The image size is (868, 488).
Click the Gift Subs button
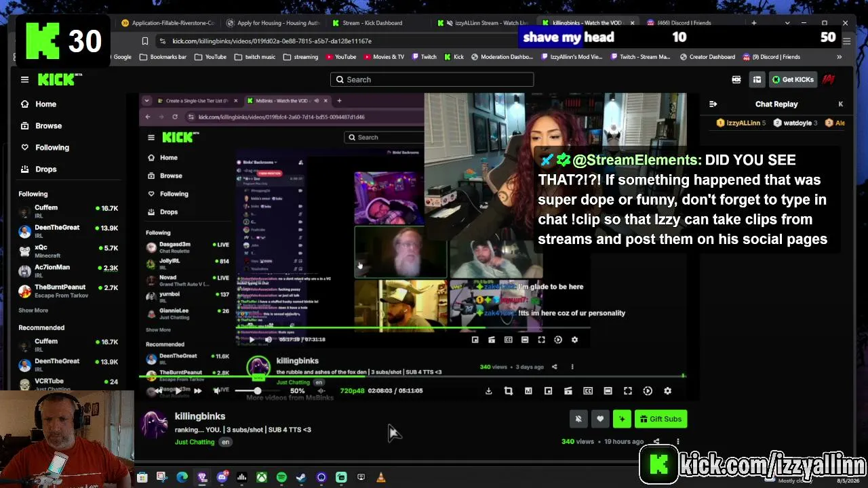point(660,419)
